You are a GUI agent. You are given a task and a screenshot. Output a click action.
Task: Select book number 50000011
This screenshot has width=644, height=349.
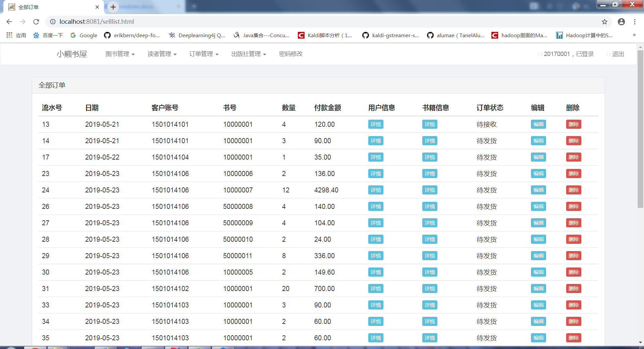pyautogui.click(x=238, y=256)
